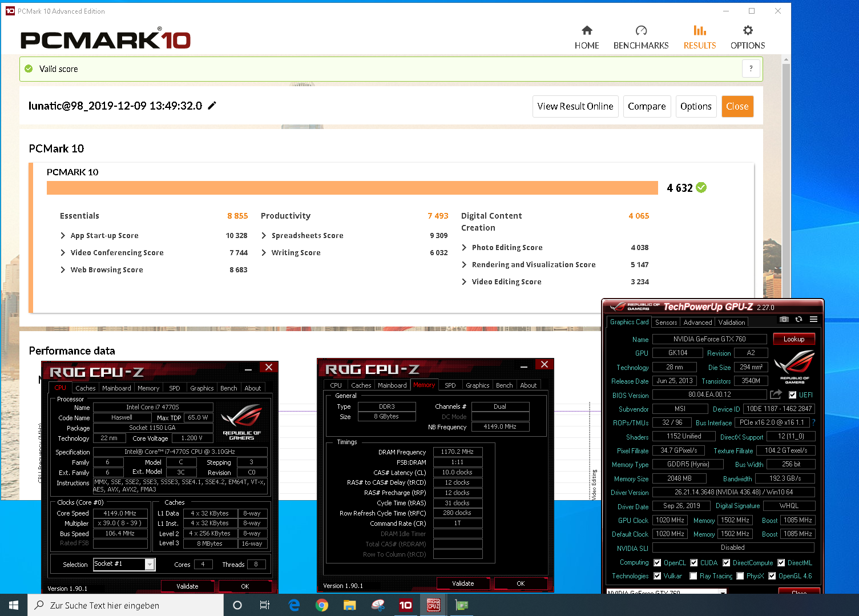Open Cortana circle in taskbar
The height and width of the screenshot is (616, 859).
click(x=237, y=605)
